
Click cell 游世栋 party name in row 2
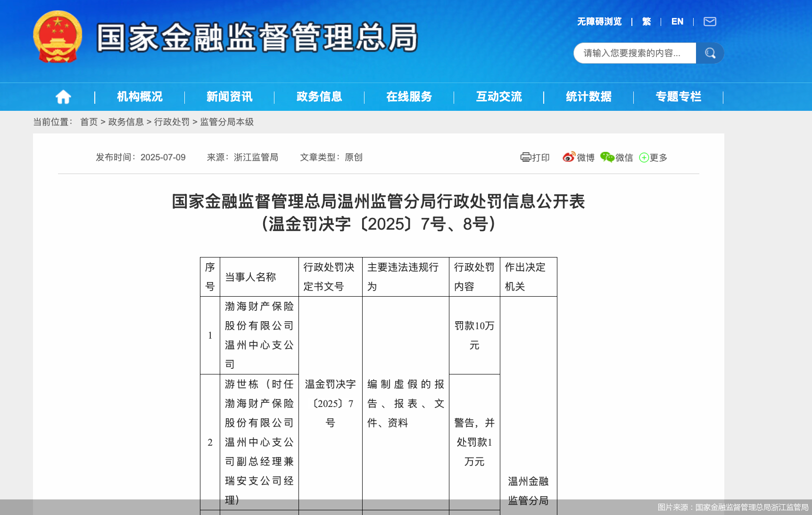(259, 442)
